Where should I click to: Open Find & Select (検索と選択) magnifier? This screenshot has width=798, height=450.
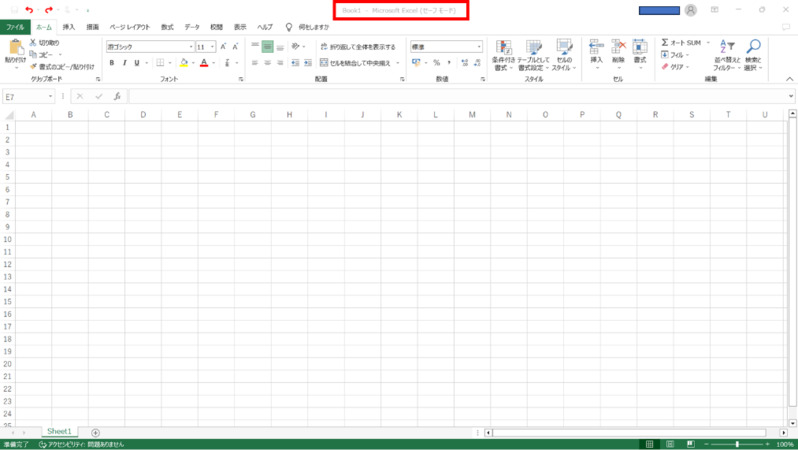[753, 55]
